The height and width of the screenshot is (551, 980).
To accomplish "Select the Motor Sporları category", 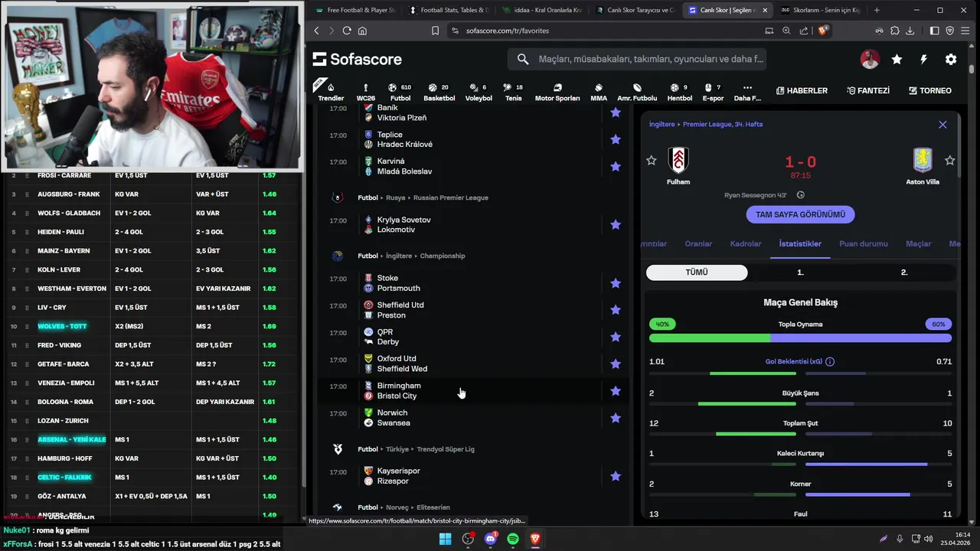I will click(557, 92).
